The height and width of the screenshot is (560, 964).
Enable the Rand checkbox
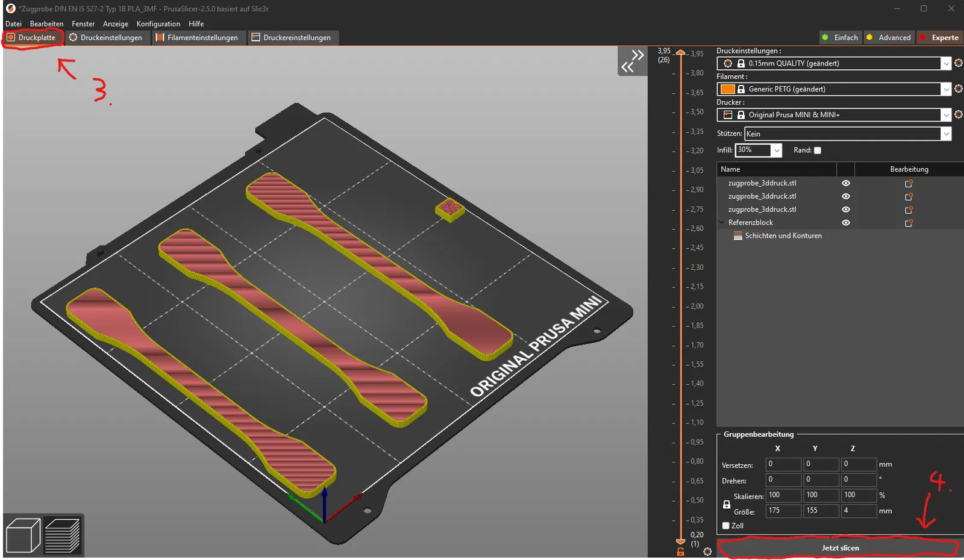818,151
